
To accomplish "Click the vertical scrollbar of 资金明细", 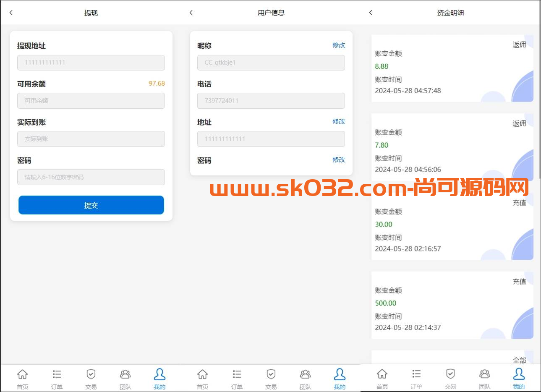I will 539,90.
